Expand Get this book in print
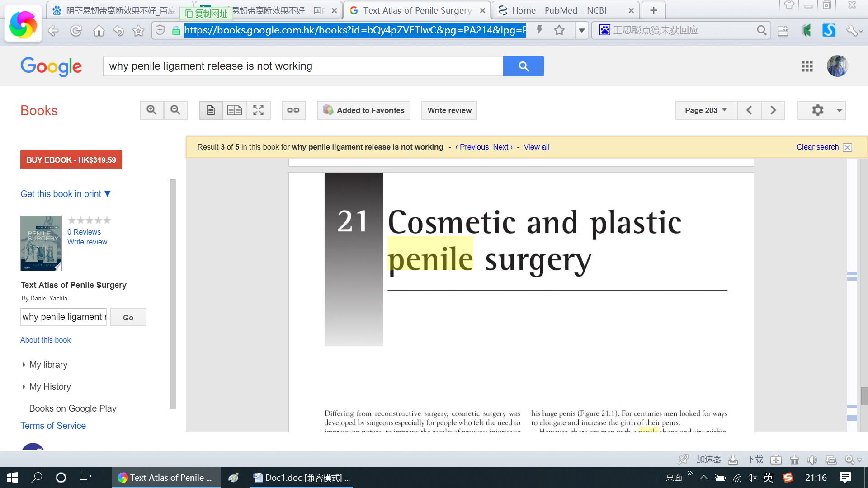The image size is (868, 488). click(66, 194)
